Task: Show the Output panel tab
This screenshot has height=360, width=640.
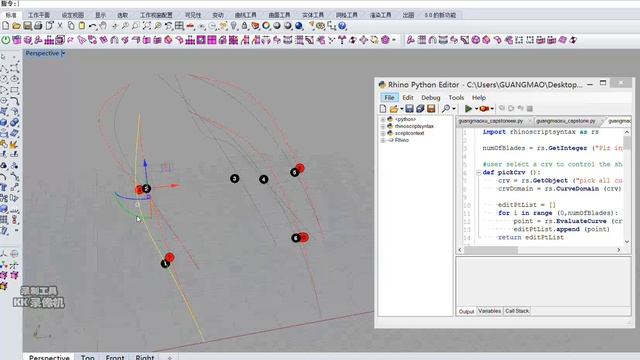Action: click(466, 311)
